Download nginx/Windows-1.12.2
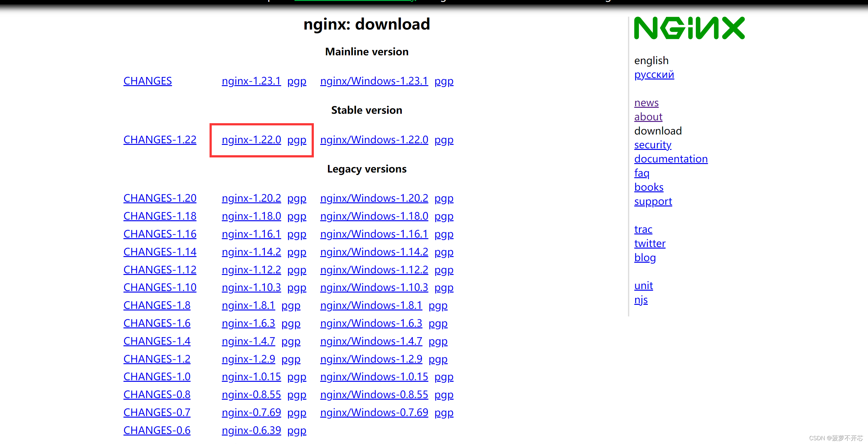Screen dimensions: 868x444 point(374,269)
